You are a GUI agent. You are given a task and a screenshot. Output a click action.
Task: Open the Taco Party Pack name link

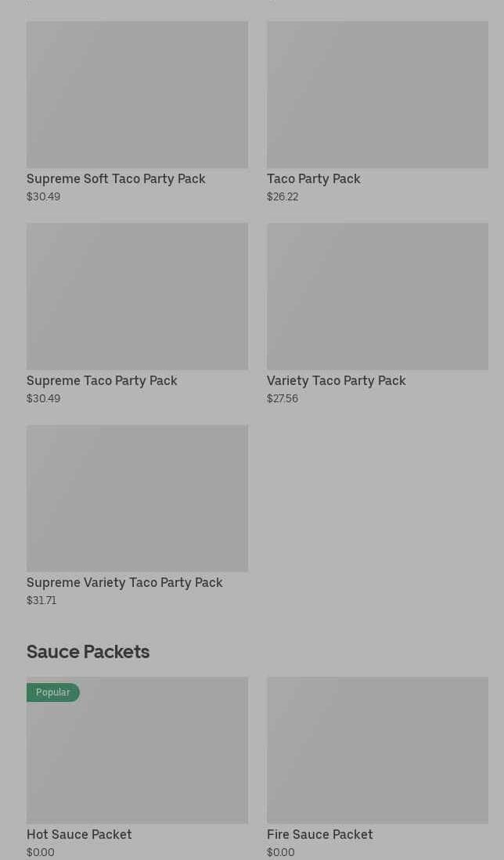(313, 179)
